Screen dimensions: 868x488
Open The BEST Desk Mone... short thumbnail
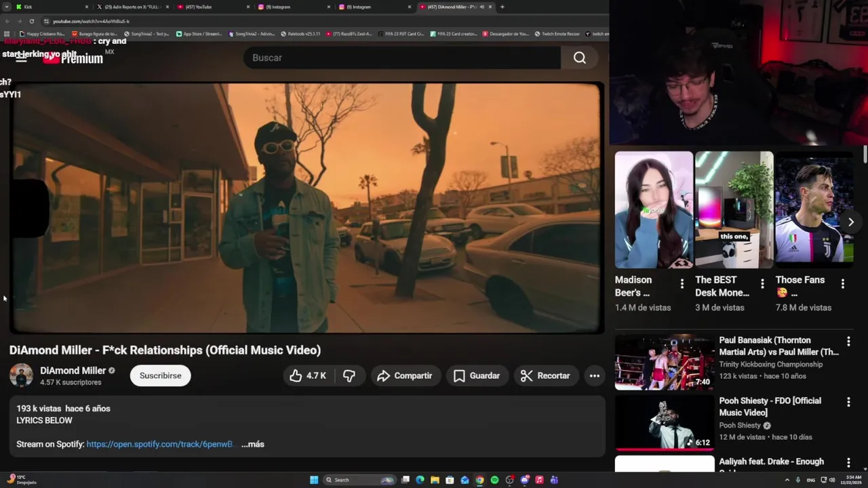(x=734, y=210)
